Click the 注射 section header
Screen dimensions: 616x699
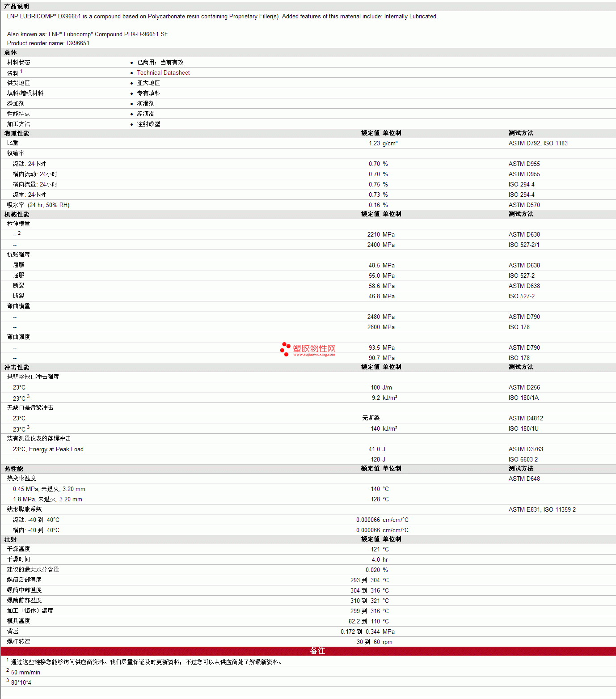click(x=10, y=540)
